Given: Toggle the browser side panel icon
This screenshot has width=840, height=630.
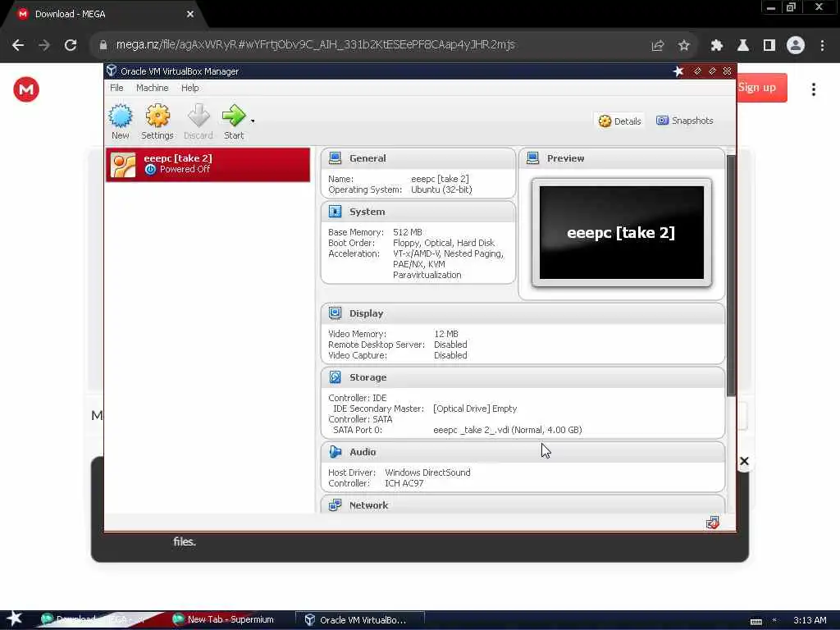Looking at the screenshot, I should pos(769,46).
